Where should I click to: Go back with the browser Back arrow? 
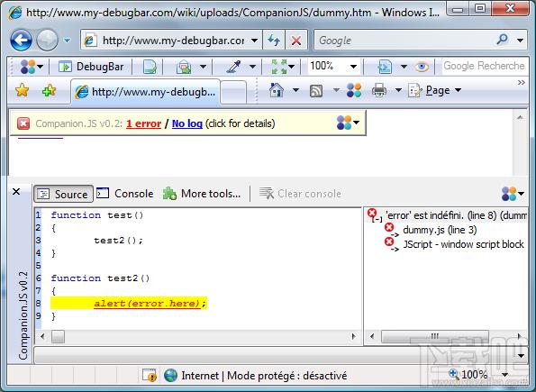[22, 40]
